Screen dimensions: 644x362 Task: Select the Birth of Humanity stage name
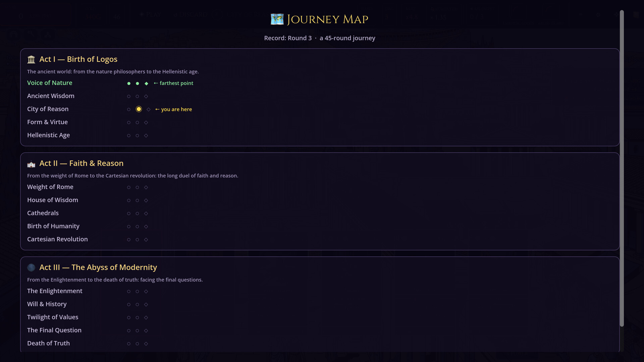(53, 226)
